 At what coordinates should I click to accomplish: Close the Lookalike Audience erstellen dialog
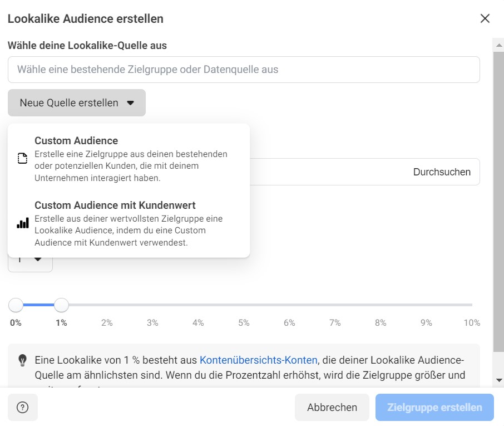[x=485, y=18]
